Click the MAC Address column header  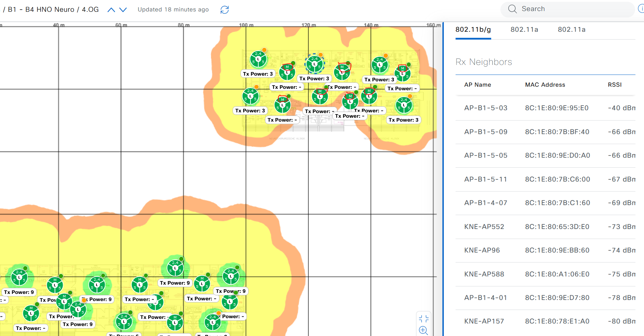pyautogui.click(x=545, y=85)
